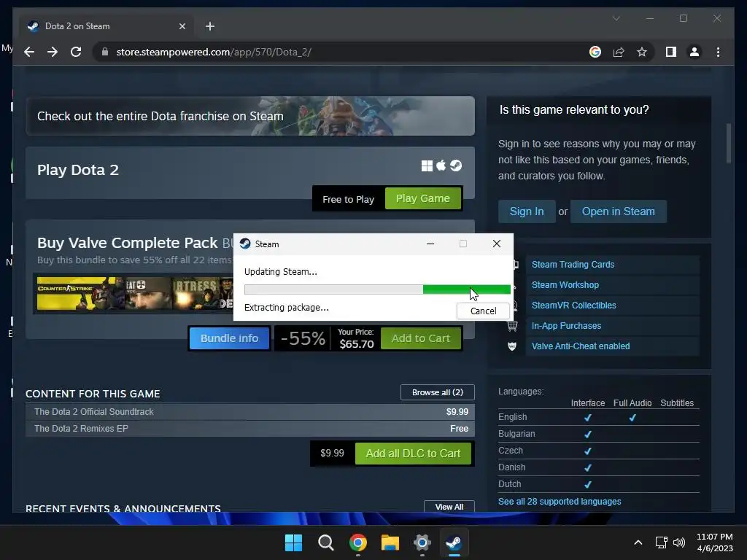This screenshot has width=747, height=560.
Task: Open the Steam Trading Cards link
Action: 573,264
